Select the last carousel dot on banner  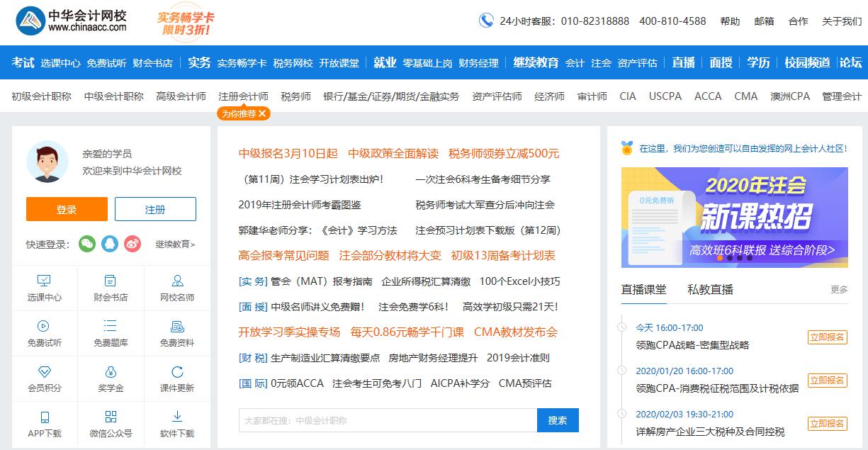750,258
